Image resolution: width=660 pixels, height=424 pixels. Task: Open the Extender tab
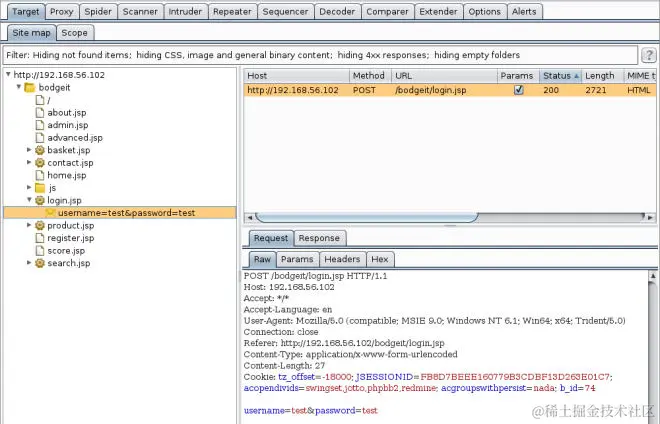[438, 12]
